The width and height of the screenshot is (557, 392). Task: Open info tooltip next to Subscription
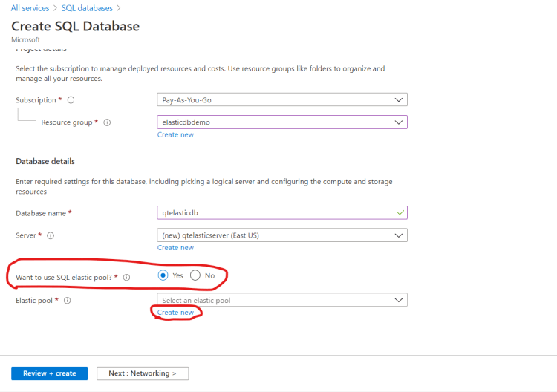point(71,100)
